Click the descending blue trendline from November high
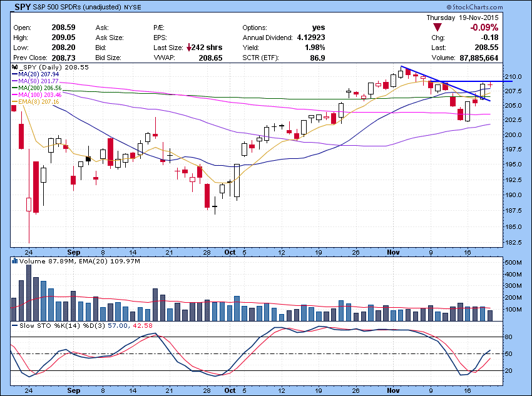The height and width of the screenshot is (396, 532). pyautogui.click(x=446, y=83)
